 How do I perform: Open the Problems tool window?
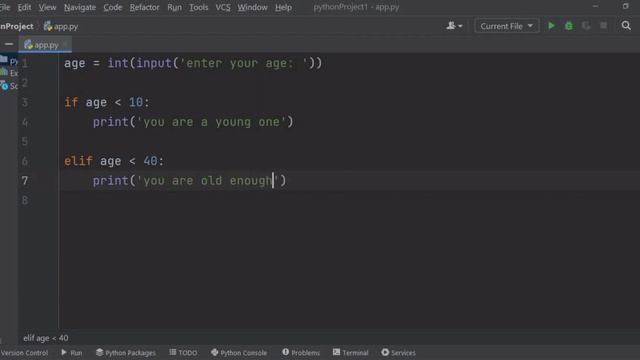[301, 353]
